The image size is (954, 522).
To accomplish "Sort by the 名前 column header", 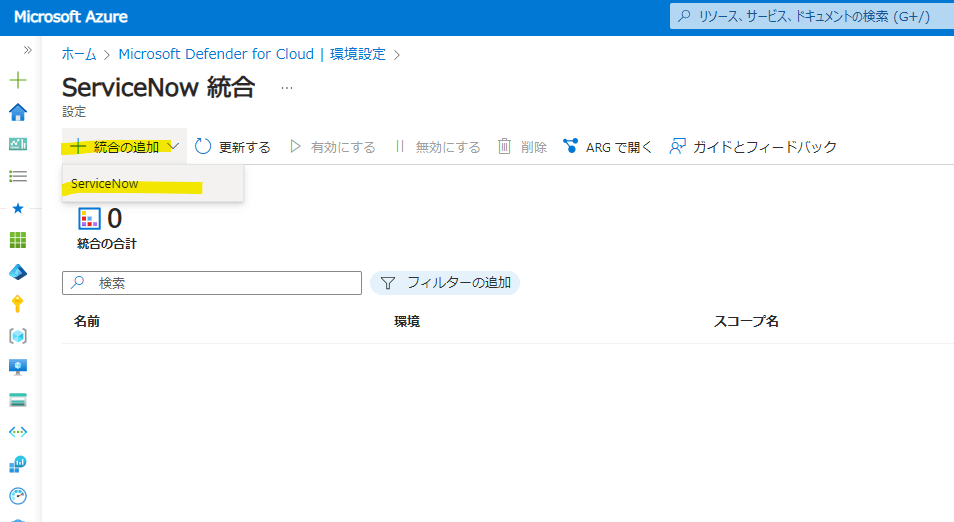I will (87, 321).
